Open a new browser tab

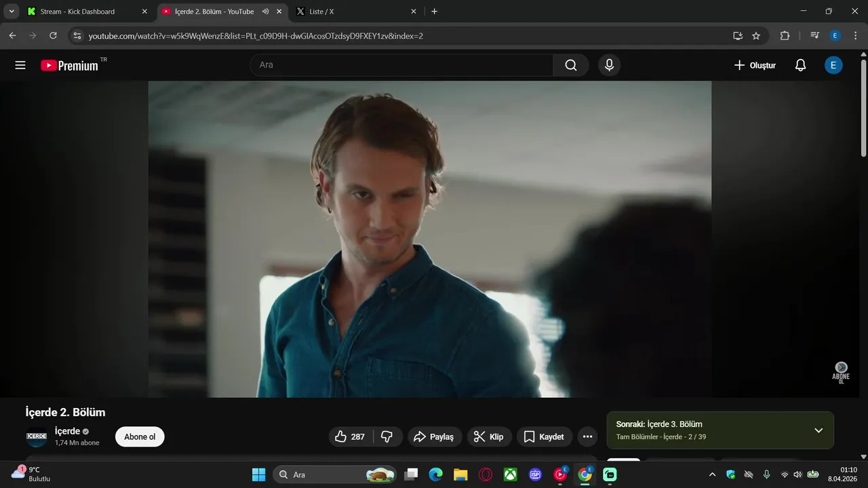[434, 12]
